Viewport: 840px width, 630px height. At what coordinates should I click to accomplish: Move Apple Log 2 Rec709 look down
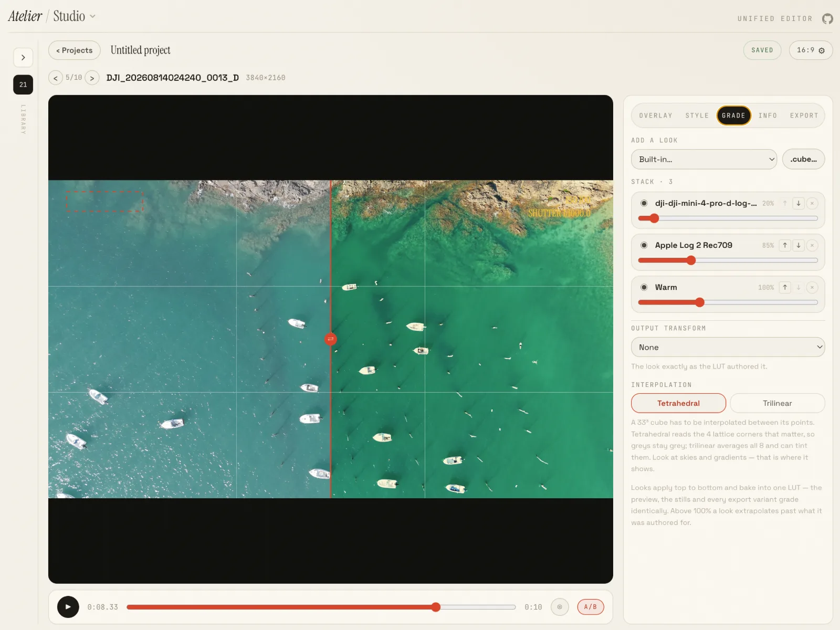point(799,245)
